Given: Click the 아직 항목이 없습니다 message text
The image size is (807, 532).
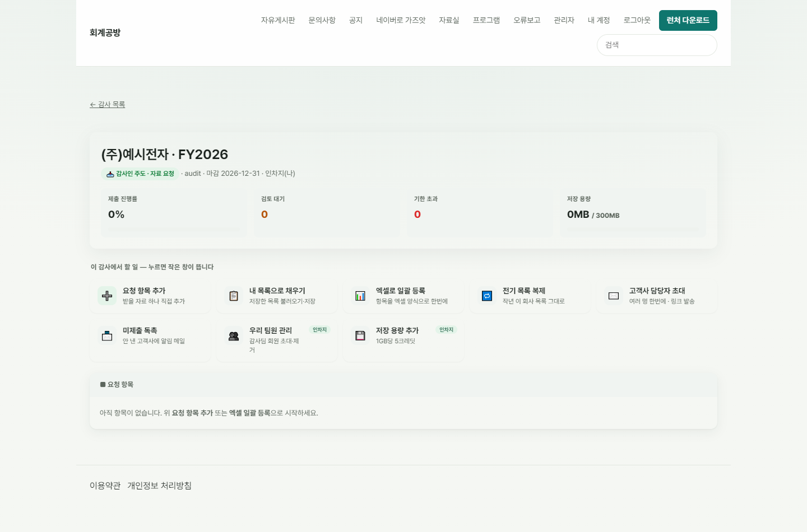Looking at the screenshot, I should (x=209, y=413).
